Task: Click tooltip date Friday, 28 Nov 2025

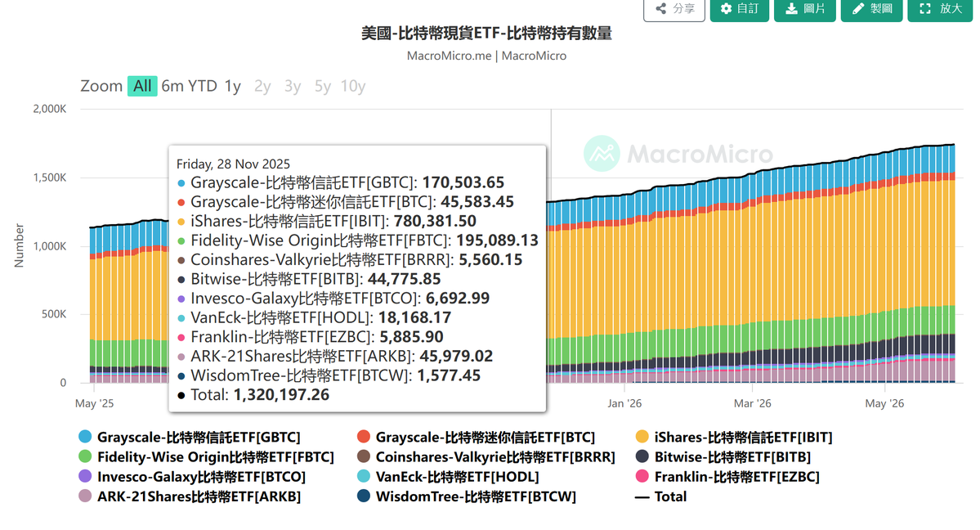Action: pyautogui.click(x=233, y=164)
